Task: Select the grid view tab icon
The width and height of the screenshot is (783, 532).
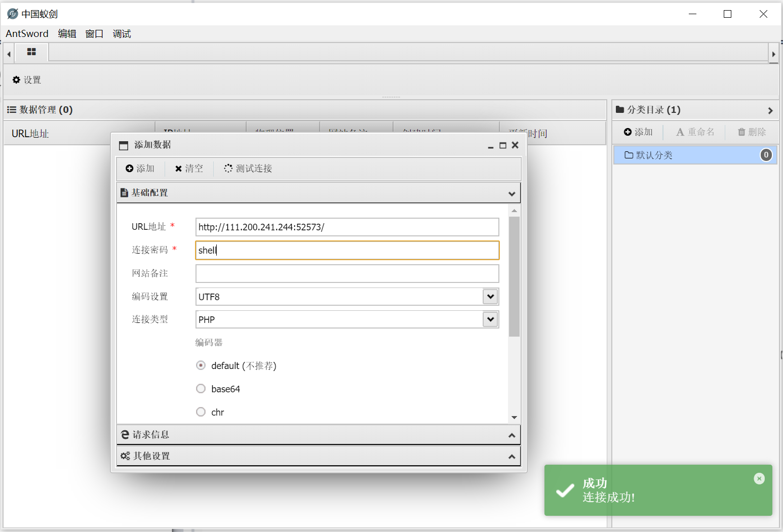Action: tap(31, 52)
